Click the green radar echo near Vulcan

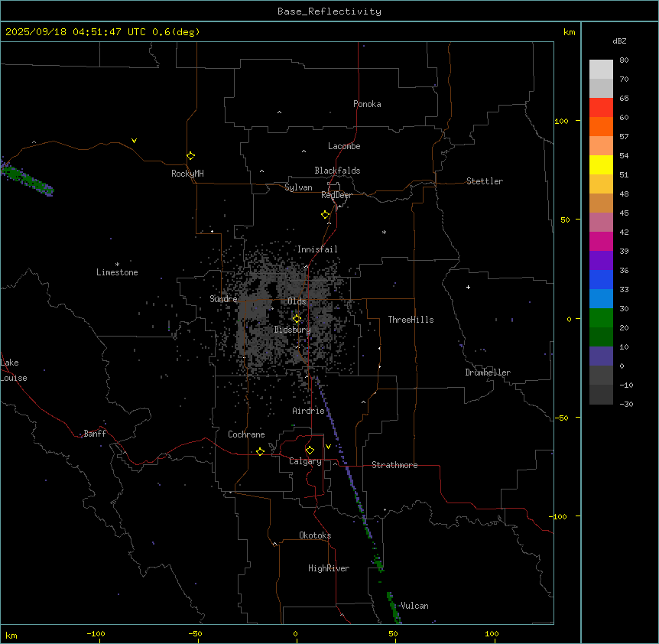[x=394, y=605]
